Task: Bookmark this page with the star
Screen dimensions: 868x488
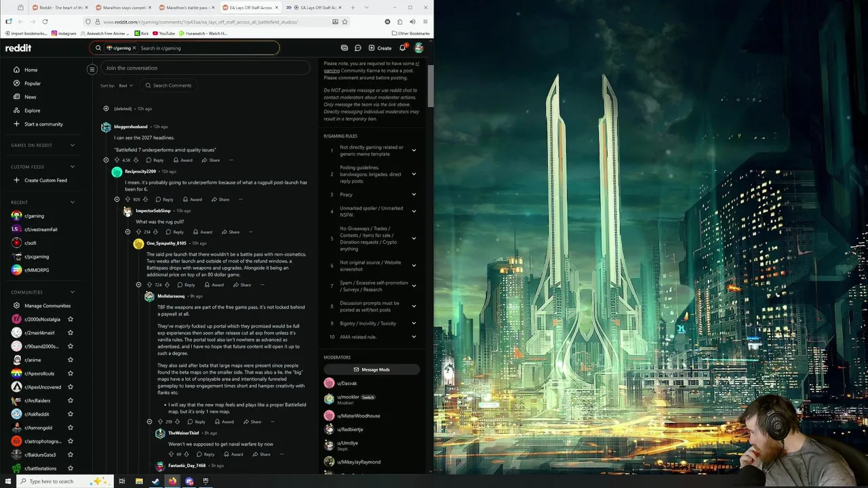Action: tap(344, 22)
